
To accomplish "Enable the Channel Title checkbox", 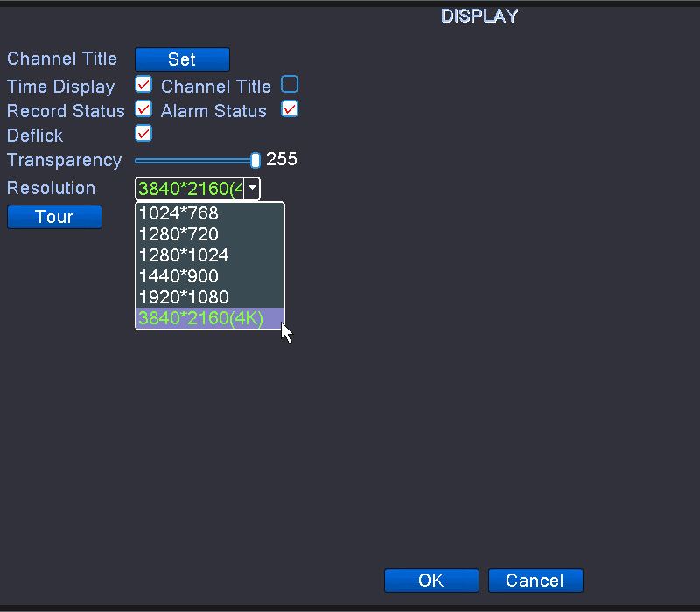I will tap(290, 85).
